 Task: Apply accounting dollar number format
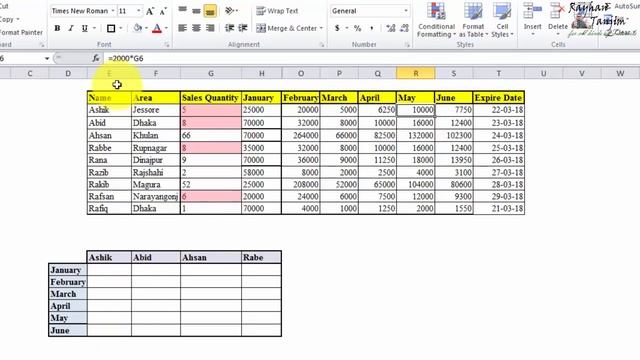337,28
